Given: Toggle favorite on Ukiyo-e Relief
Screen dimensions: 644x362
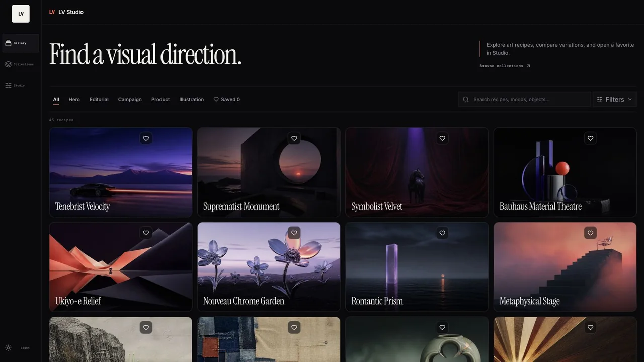Looking at the screenshot, I should pos(146,233).
